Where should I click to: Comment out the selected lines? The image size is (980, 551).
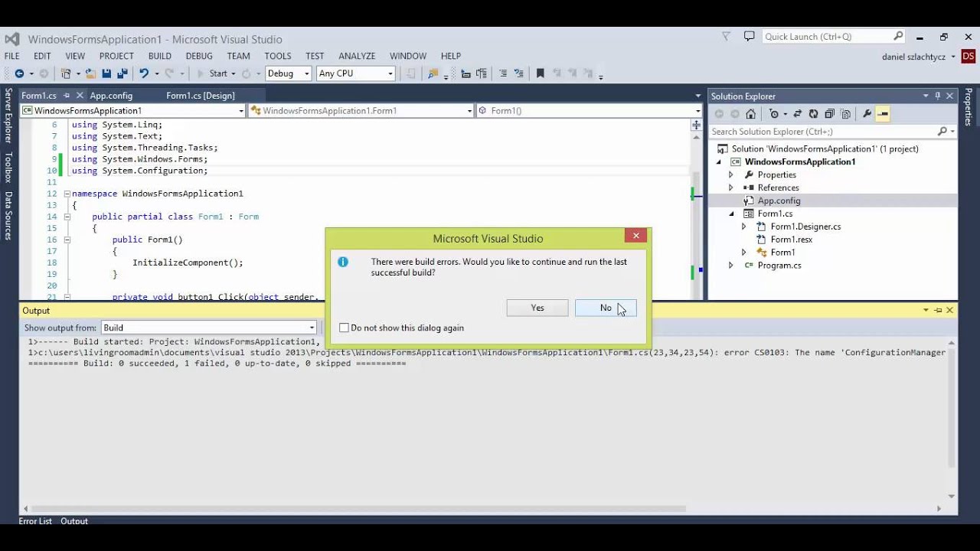tap(503, 73)
